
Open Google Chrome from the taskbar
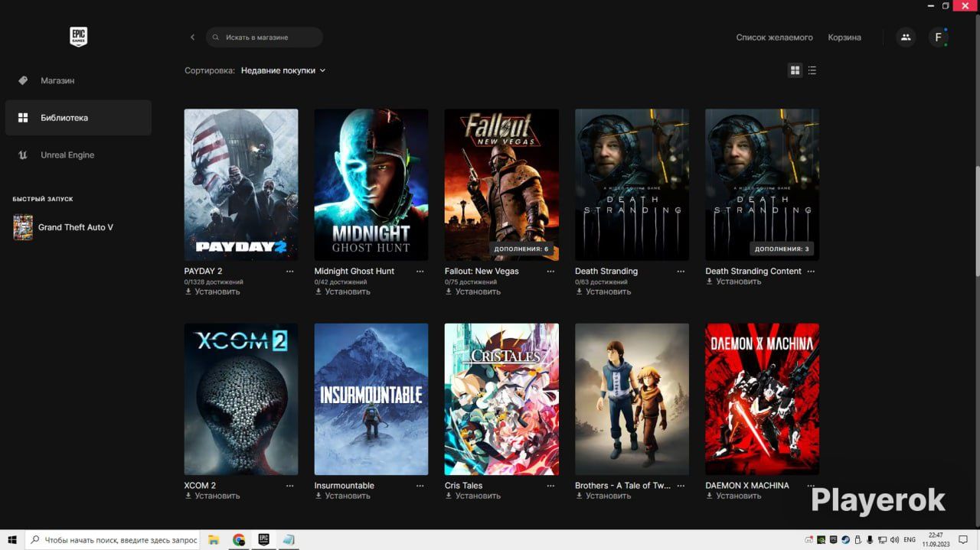(x=239, y=540)
